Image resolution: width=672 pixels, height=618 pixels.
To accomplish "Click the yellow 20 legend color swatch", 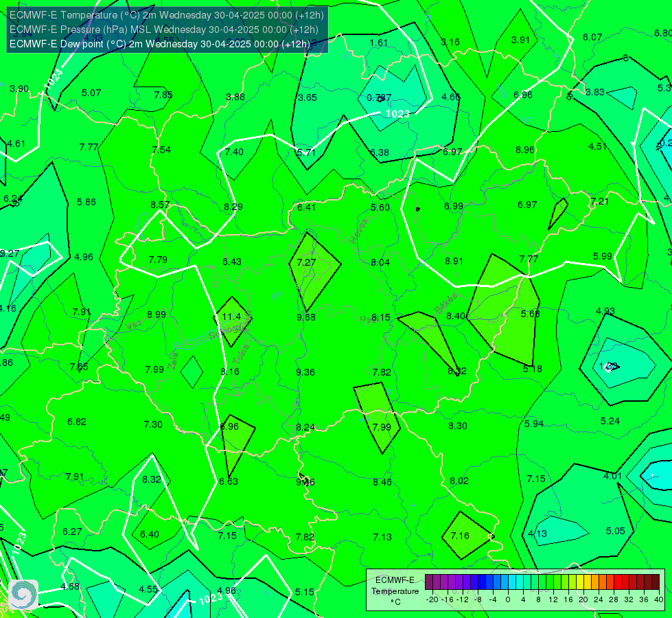I will point(580,582).
